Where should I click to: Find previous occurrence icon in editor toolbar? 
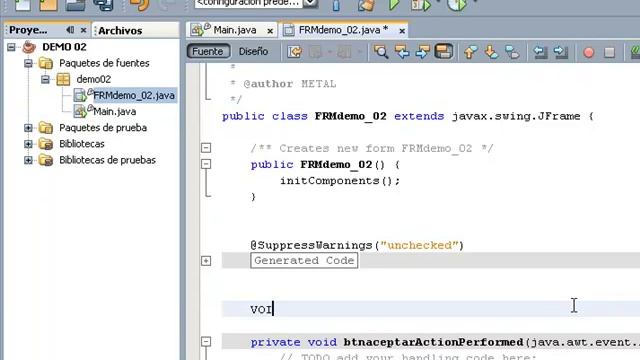tap(402, 52)
